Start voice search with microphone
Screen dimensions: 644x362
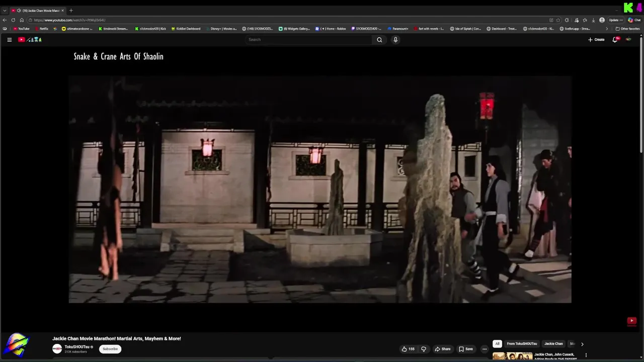pos(395,40)
